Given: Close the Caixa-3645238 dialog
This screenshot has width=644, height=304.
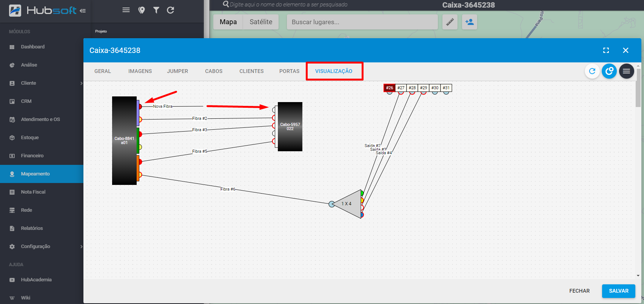Looking at the screenshot, I should 626,50.
